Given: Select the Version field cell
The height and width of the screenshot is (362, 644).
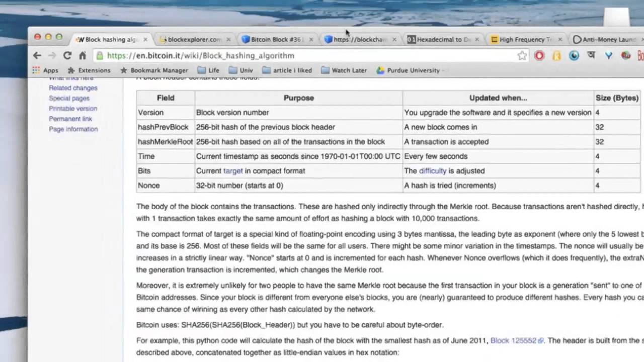Looking at the screenshot, I should (x=166, y=113).
